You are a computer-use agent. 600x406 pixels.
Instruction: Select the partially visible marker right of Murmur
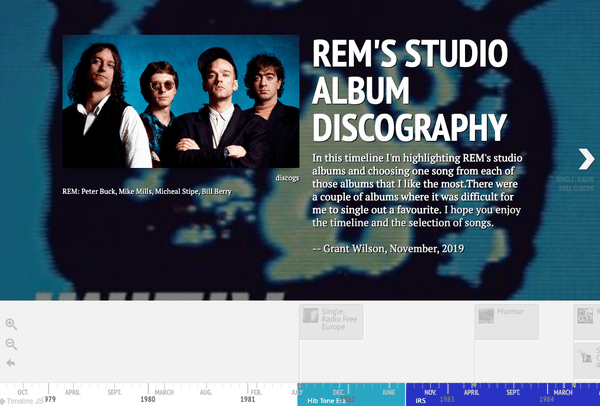[587, 322]
